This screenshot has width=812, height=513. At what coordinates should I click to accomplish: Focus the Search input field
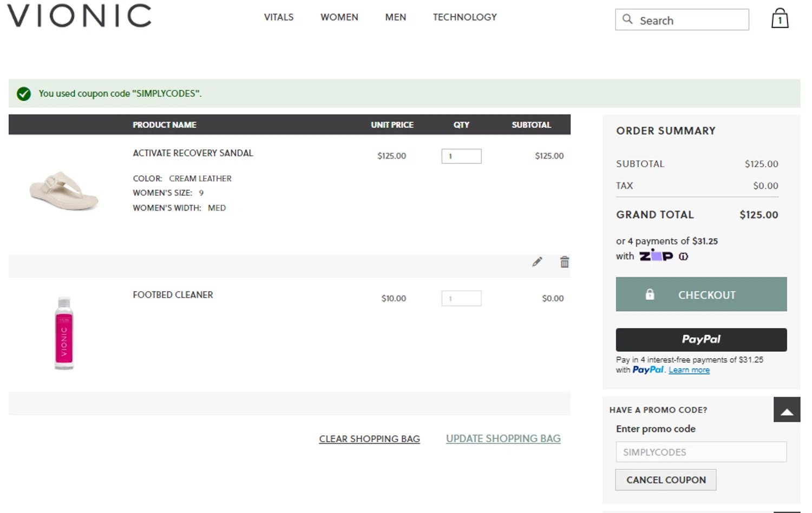682,20
